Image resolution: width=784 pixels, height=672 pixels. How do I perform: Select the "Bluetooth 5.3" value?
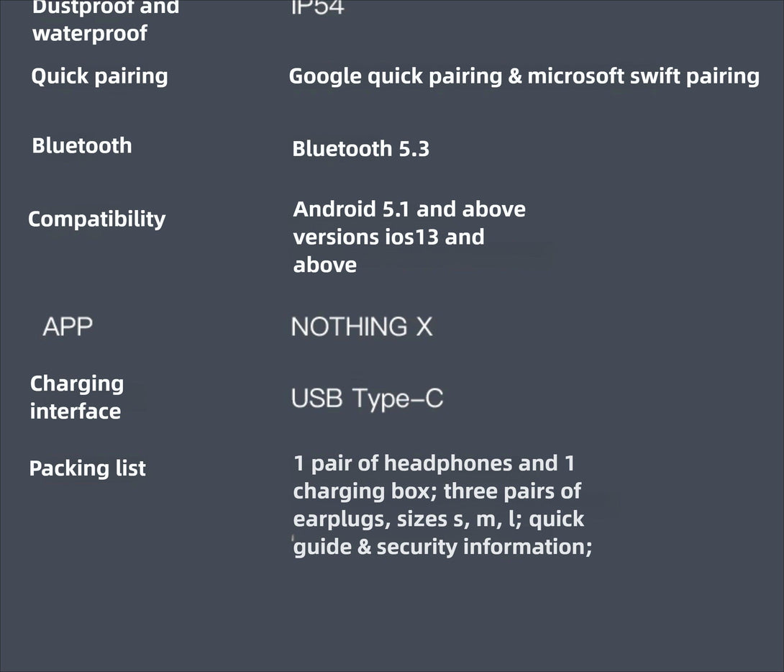pos(360,148)
